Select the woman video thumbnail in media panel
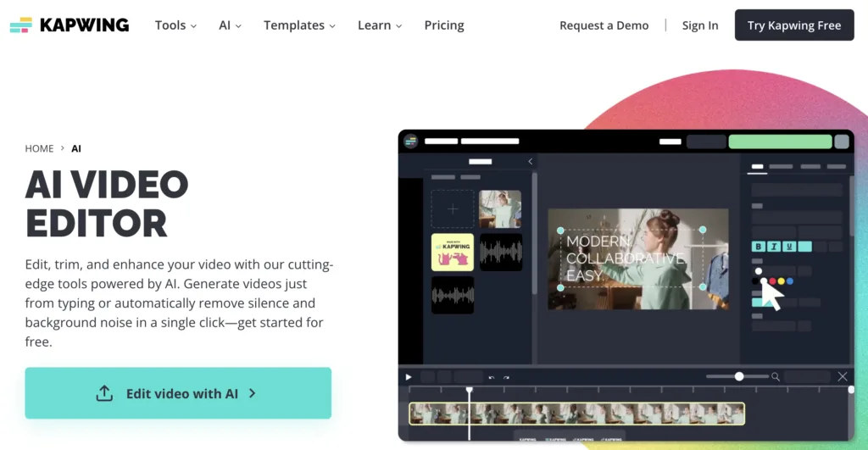The width and height of the screenshot is (868, 450). click(x=500, y=209)
